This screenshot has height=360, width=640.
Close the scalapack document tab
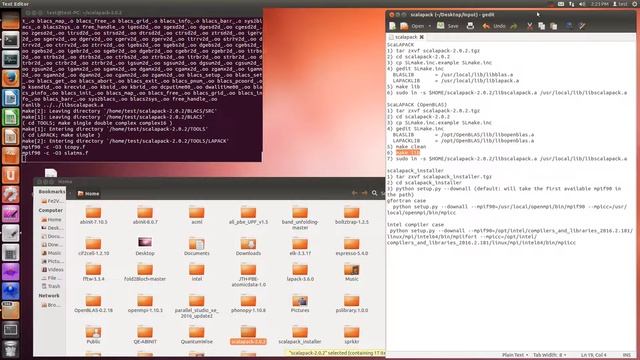[422, 37]
